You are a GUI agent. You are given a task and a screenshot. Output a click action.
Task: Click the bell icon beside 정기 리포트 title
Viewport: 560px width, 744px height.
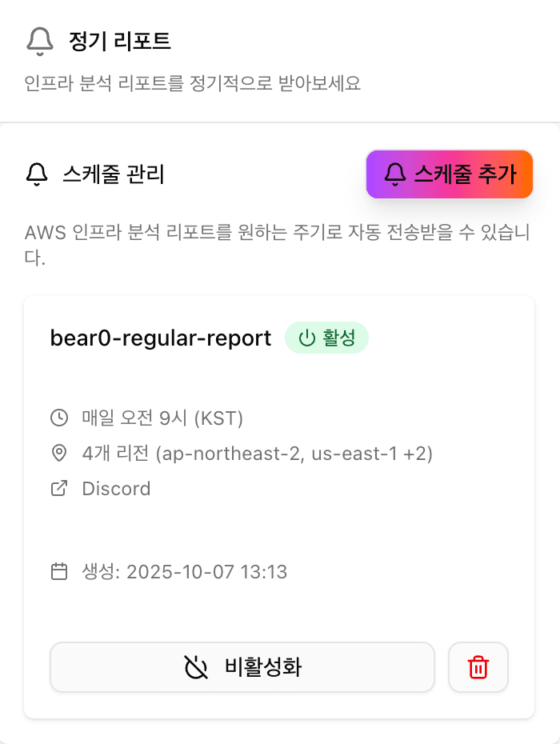point(40,41)
